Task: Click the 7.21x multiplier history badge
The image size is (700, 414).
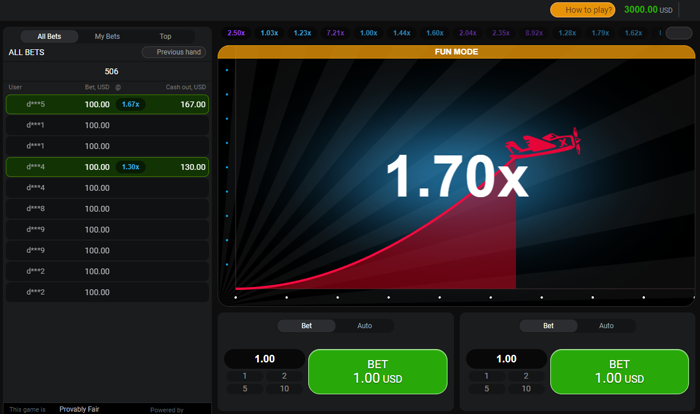Action: pos(335,33)
